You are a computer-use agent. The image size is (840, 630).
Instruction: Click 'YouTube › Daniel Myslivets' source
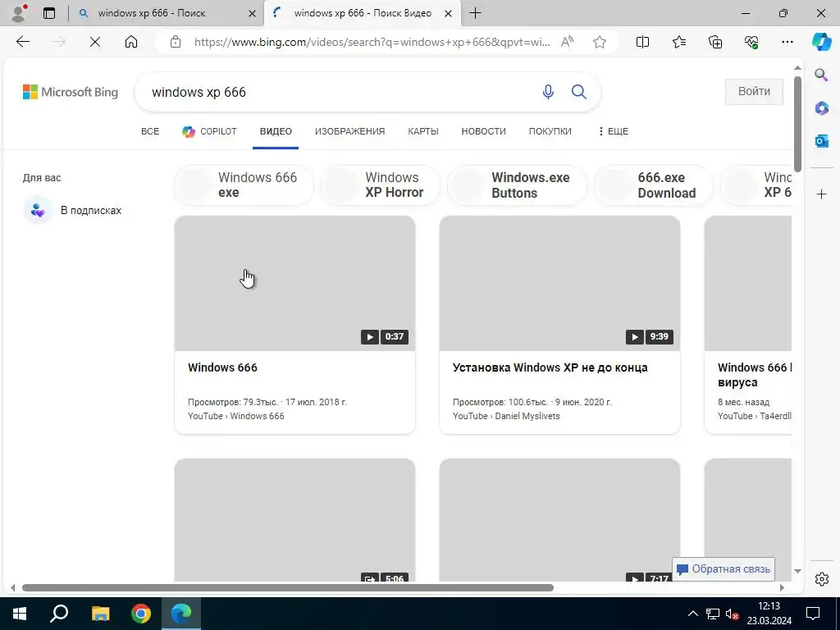505,416
